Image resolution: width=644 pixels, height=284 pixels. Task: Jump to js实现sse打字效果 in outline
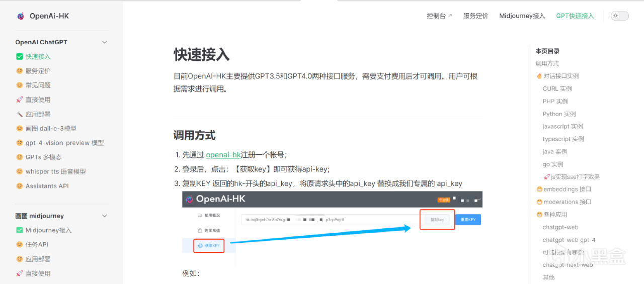[x=575, y=177]
